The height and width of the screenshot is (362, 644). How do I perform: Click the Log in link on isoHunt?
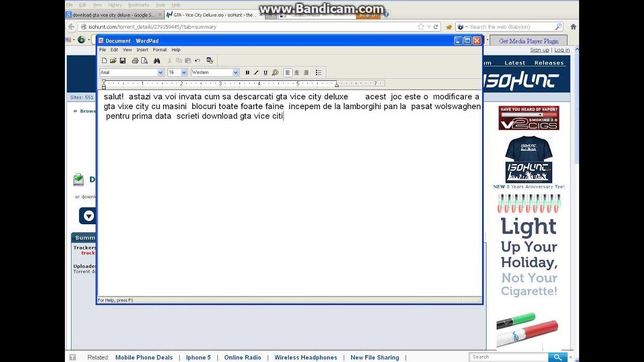[562, 50]
